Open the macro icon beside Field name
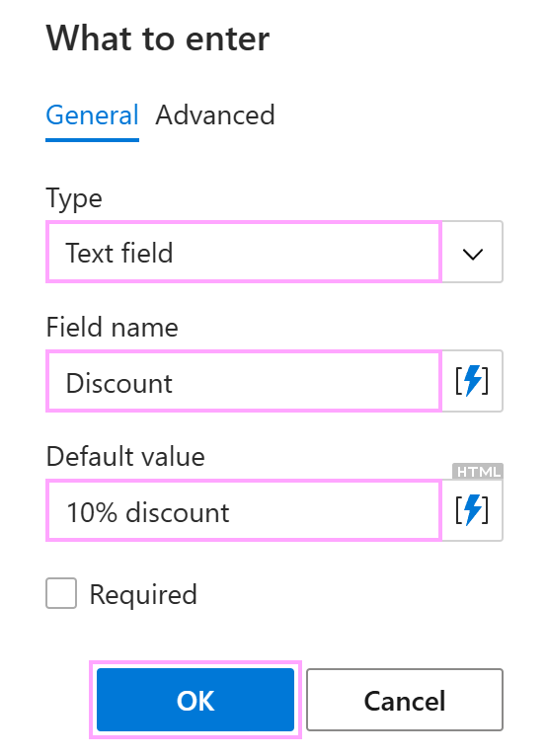This screenshot has width=547, height=756. pos(472,381)
